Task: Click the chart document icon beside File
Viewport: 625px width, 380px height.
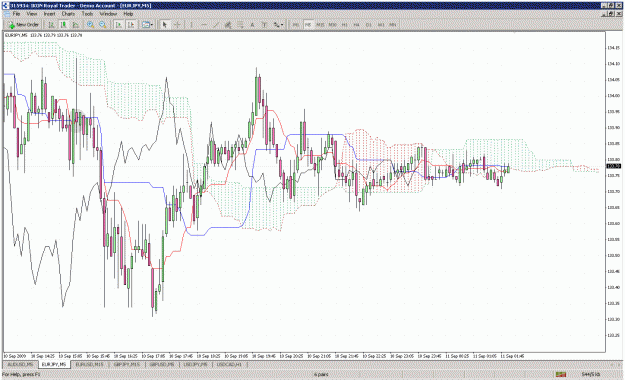Action: [x=7, y=14]
